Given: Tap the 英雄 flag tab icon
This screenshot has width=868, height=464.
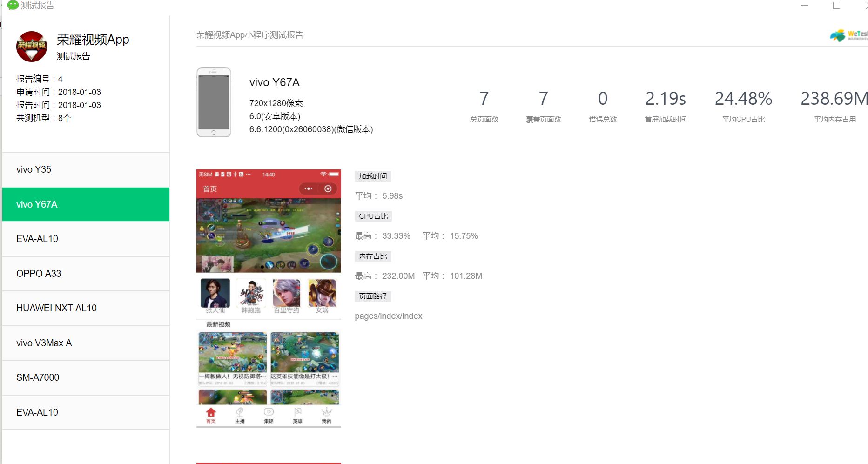Looking at the screenshot, I should tap(298, 412).
